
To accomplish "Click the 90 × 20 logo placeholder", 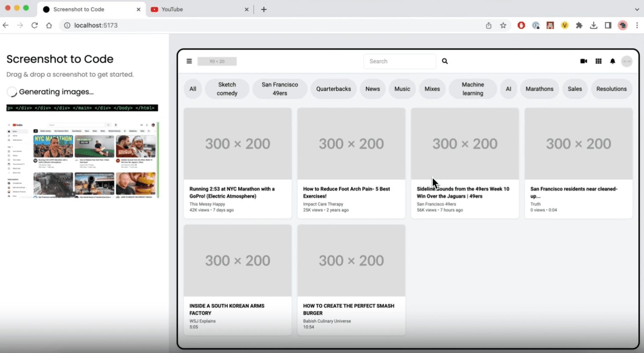I will [x=217, y=62].
